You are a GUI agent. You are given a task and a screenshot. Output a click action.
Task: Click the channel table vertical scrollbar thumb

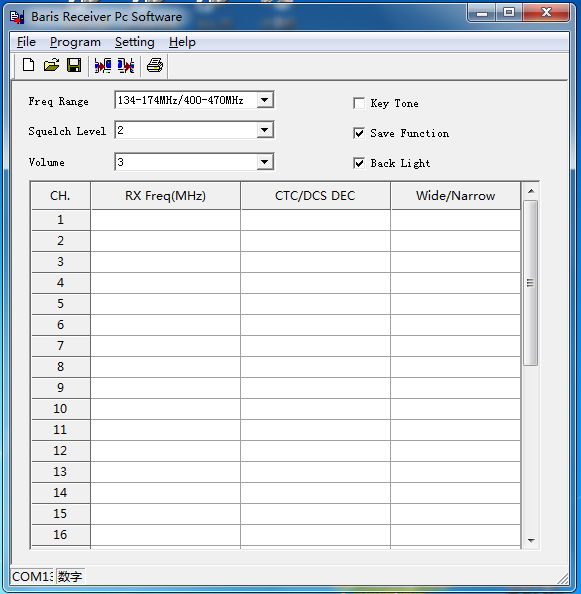pyautogui.click(x=531, y=283)
